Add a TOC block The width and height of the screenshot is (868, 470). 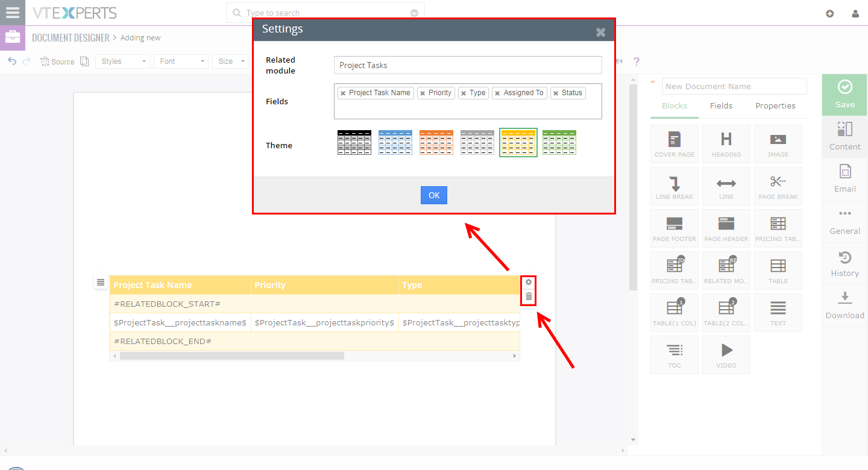tap(674, 354)
